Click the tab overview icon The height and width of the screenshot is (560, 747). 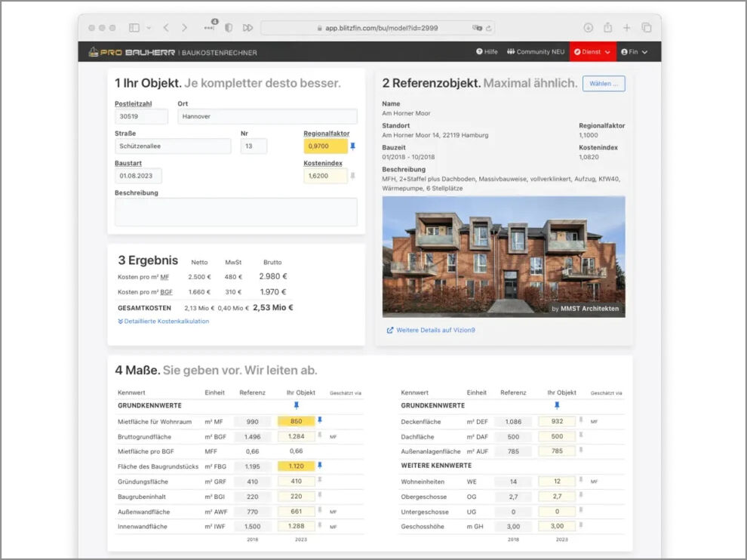click(647, 28)
